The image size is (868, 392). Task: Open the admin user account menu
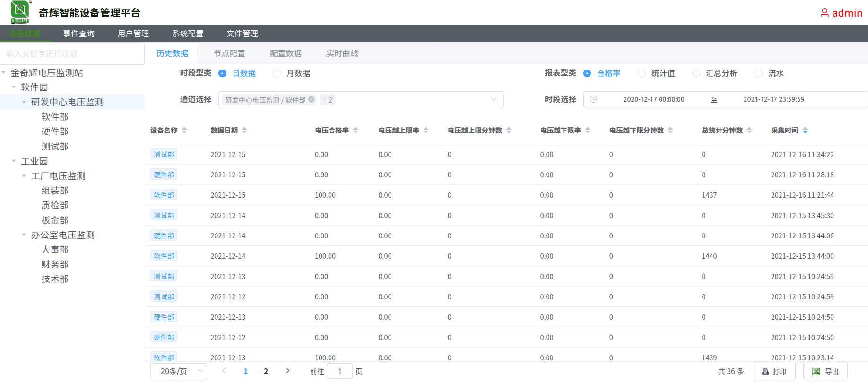(841, 13)
